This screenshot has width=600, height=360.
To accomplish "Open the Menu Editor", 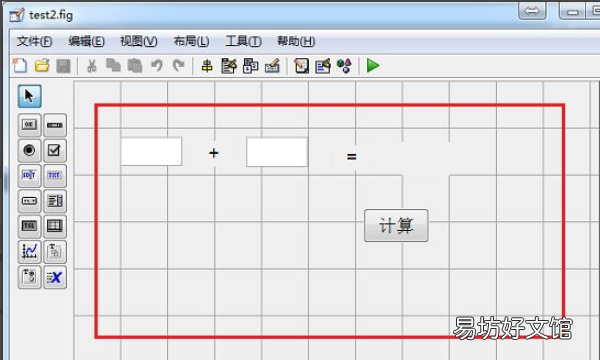I will 229,66.
